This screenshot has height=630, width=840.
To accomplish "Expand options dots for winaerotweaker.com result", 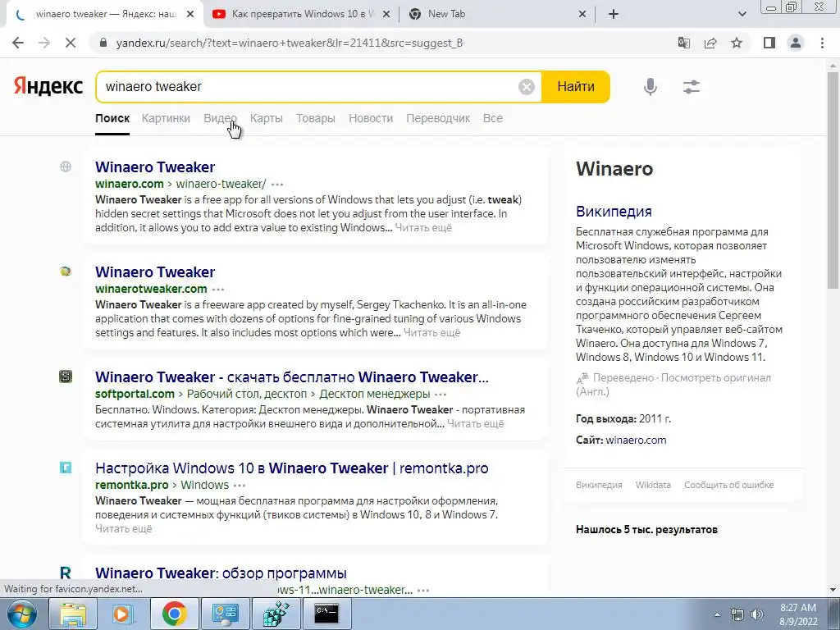I will tap(218, 290).
